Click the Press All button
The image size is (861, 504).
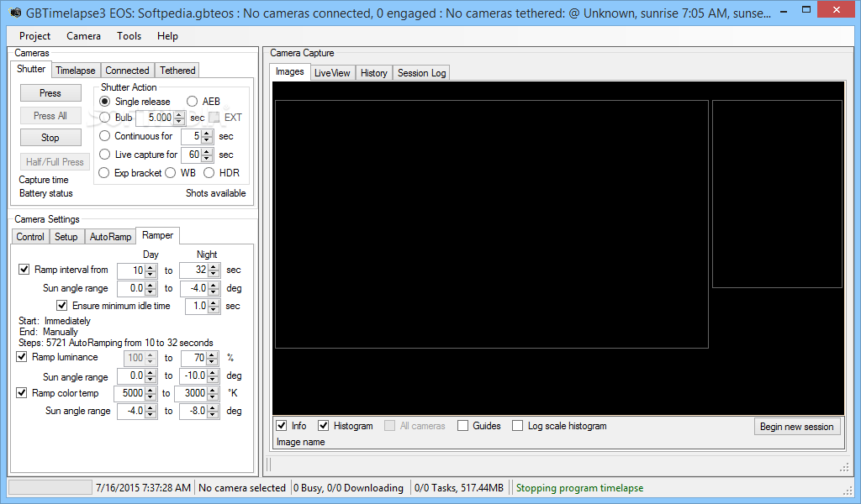pyautogui.click(x=50, y=116)
